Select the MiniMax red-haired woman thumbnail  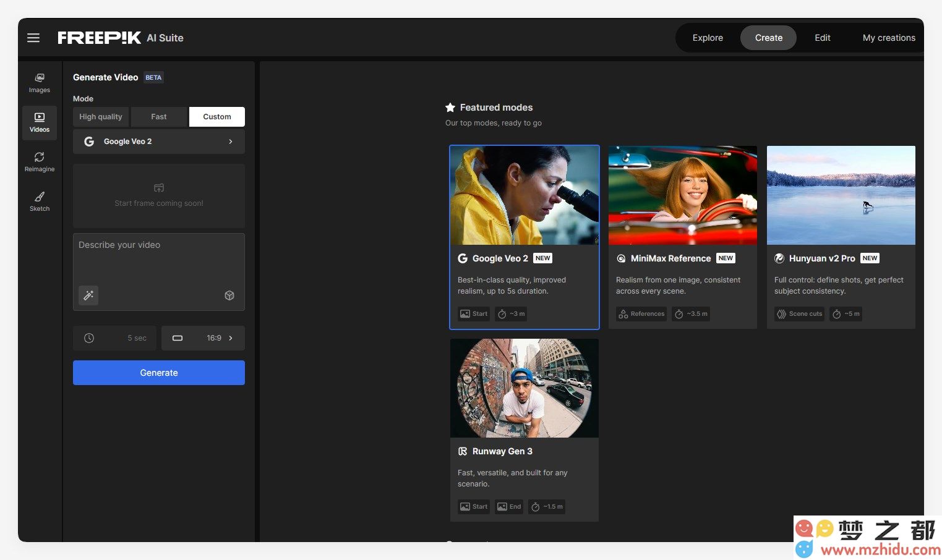tap(683, 195)
